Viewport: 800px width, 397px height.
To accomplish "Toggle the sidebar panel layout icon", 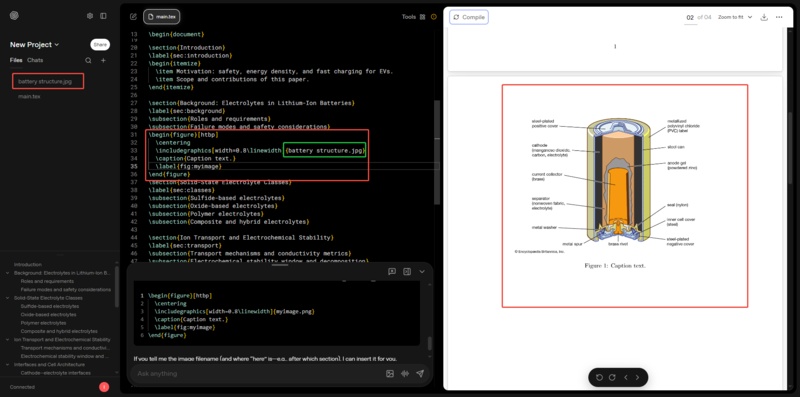I will tap(104, 16).
